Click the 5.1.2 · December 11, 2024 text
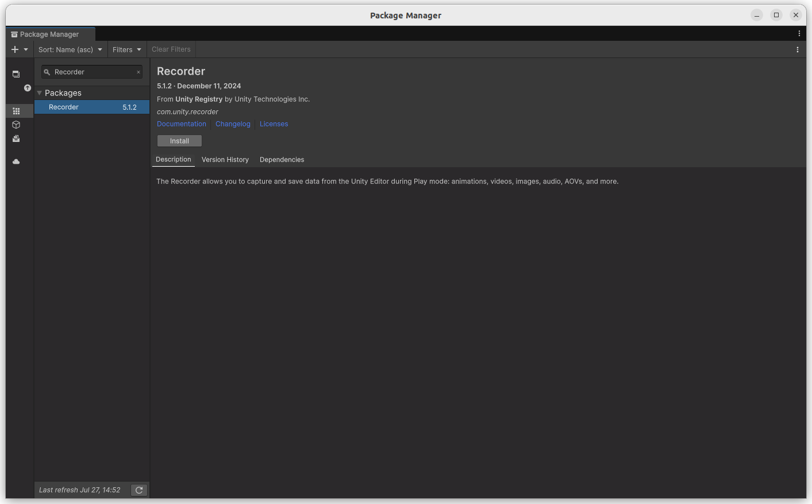 [199, 86]
